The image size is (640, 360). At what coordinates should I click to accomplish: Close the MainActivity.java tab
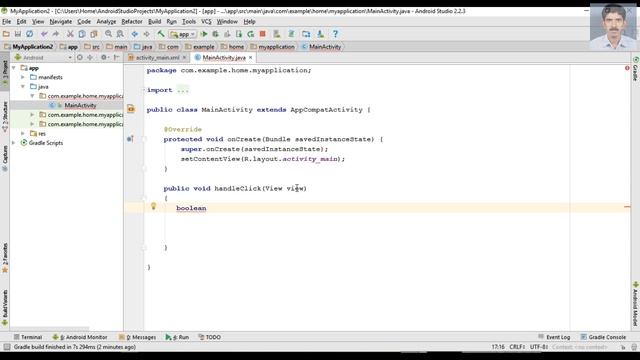click(251, 58)
